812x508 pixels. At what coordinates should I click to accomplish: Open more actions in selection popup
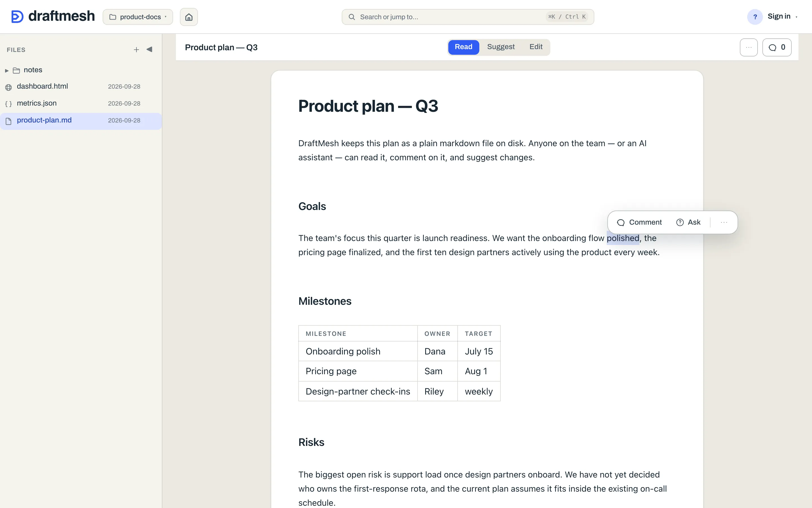point(724,222)
